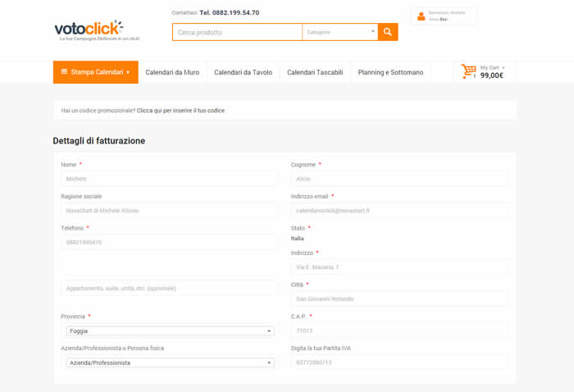Viewport: 574px width, 392px height.
Task: Click the orange magnifier search button
Action: pos(388,32)
